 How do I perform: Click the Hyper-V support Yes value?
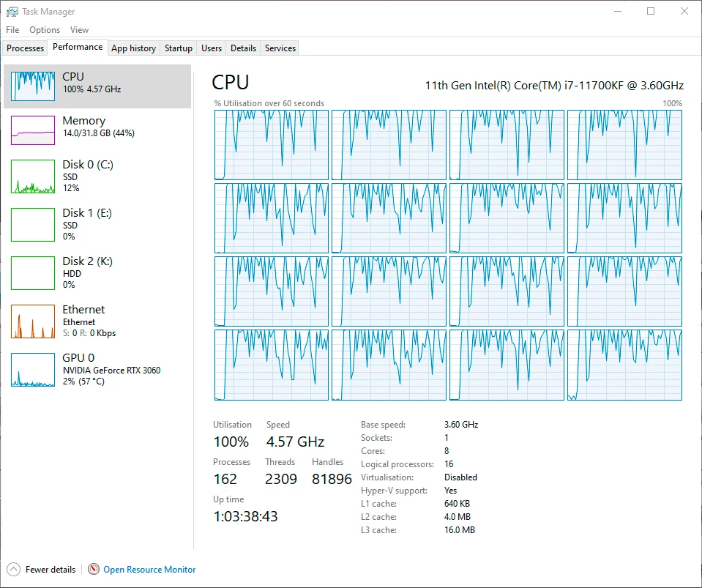click(450, 491)
